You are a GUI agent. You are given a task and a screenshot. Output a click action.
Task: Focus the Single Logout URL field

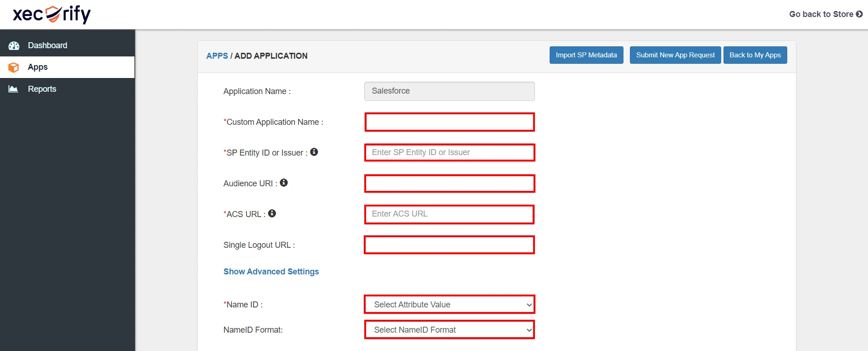coord(450,245)
